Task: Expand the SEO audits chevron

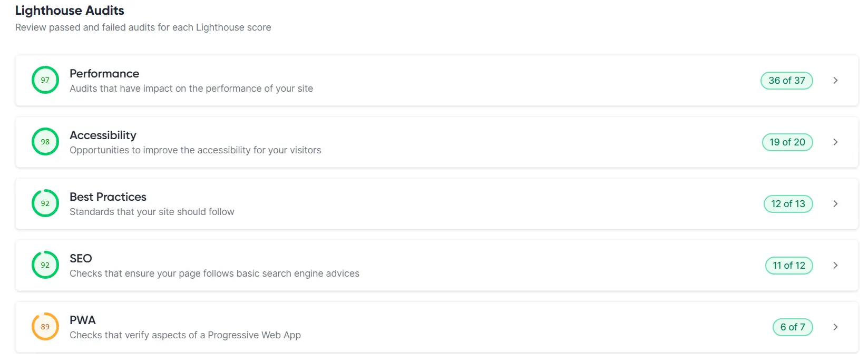Action: 835,266
